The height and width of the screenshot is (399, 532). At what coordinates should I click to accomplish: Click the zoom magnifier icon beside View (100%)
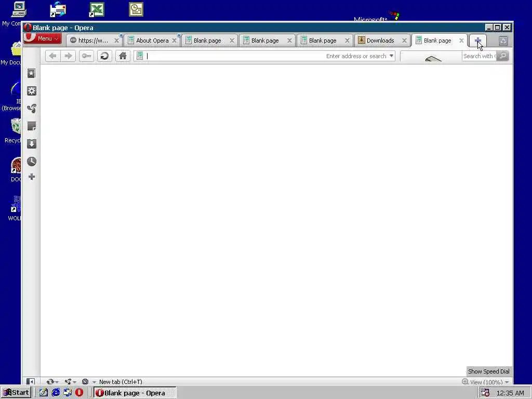465,382
